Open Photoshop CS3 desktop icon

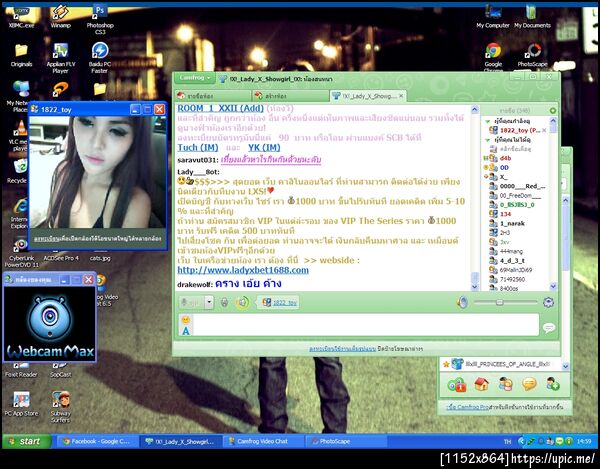[x=100, y=19]
